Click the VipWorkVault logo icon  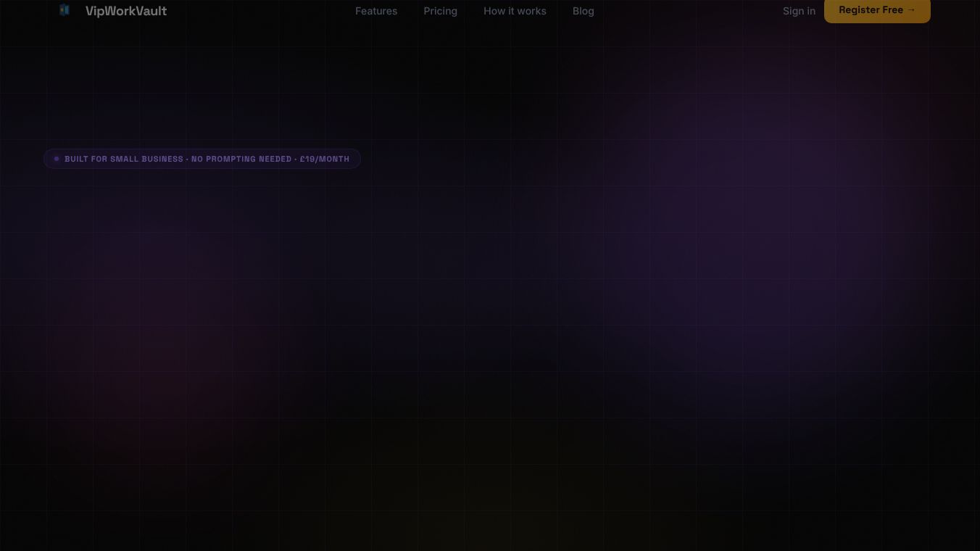tap(65, 10)
